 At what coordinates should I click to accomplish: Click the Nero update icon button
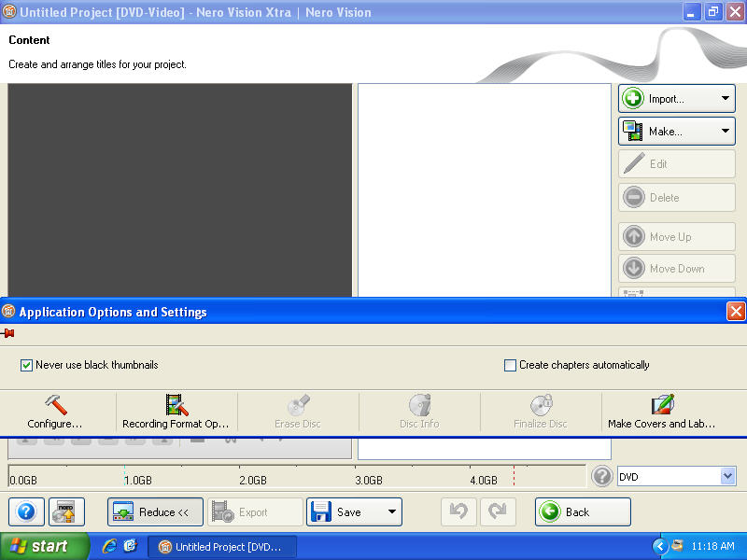click(x=66, y=511)
